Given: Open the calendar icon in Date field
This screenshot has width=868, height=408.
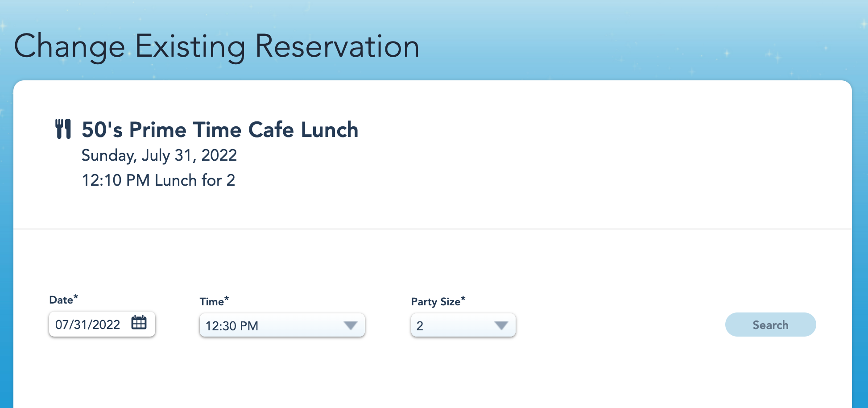Looking at the screenshot, I should pos(139,322).
